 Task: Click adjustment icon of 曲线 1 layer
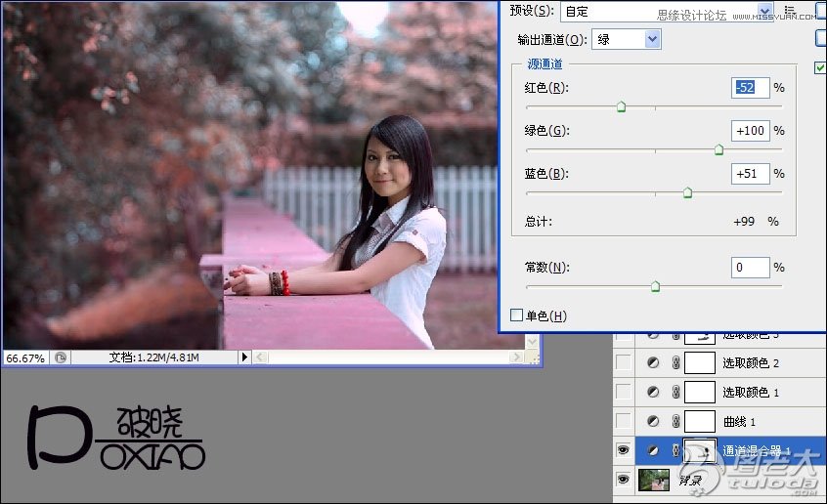point(653,421)
